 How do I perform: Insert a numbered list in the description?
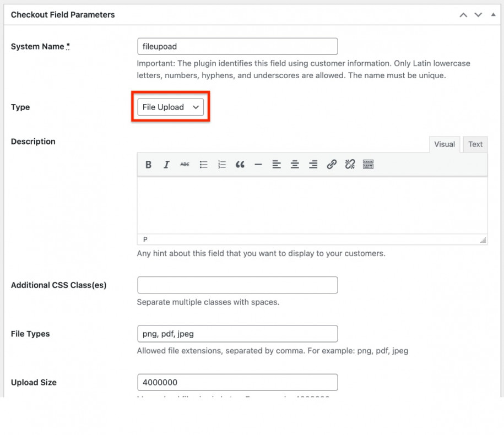tap(221, 164)
